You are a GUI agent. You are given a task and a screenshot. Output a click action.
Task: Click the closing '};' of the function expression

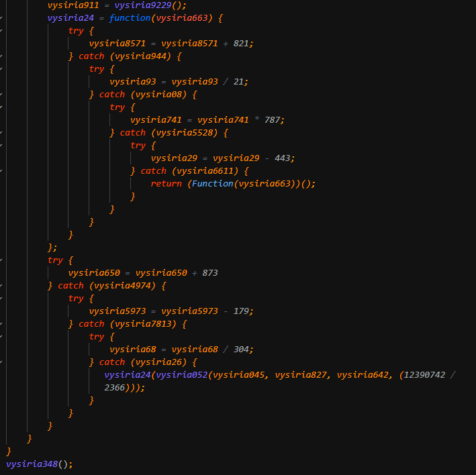(x=52, y=248)
